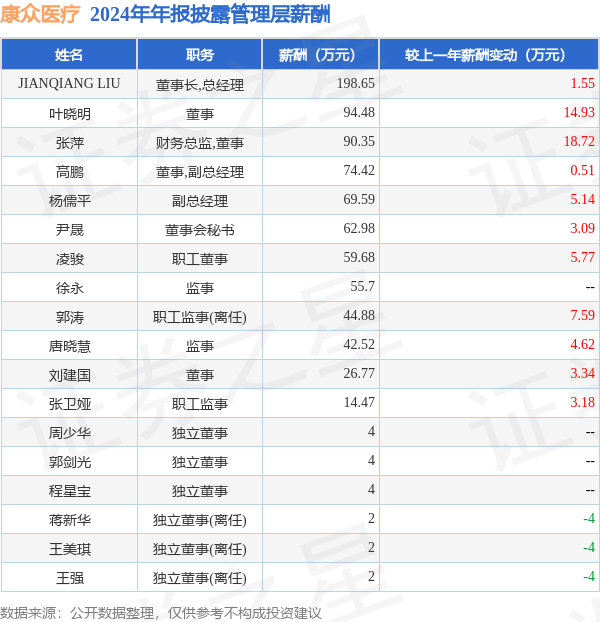Screen dimensions: 600x622
Task: Click the 较上一年薪酬变动（万元）header
Action: [x=489, y=55]
